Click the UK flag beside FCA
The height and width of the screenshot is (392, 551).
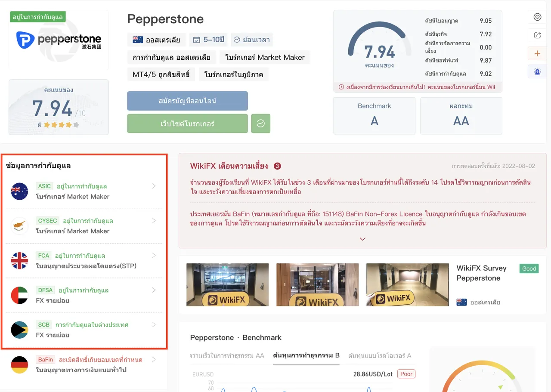19,261
